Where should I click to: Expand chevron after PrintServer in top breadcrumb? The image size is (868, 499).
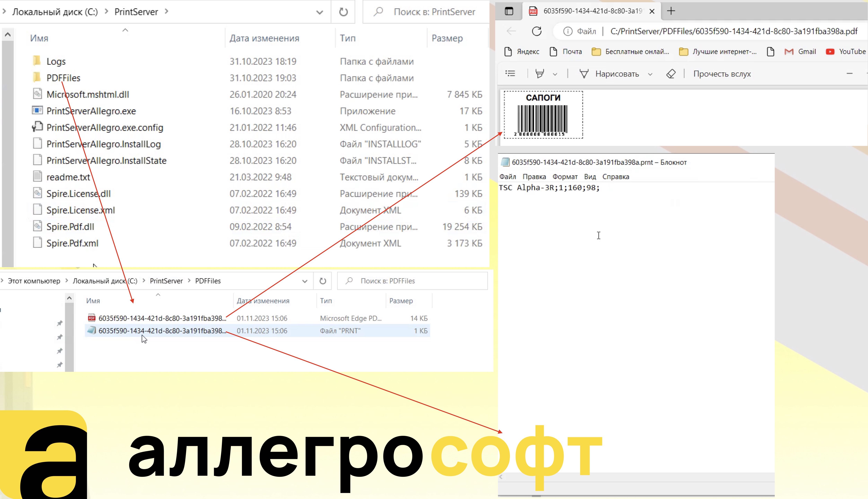[x=167, y=11]
